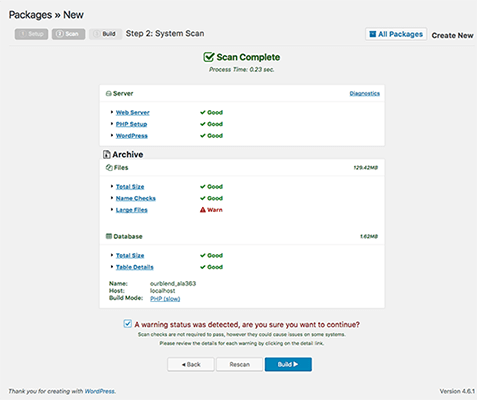Start the package Build button
477x400 pixels.
pyautogui.click(x=288, y=364)
